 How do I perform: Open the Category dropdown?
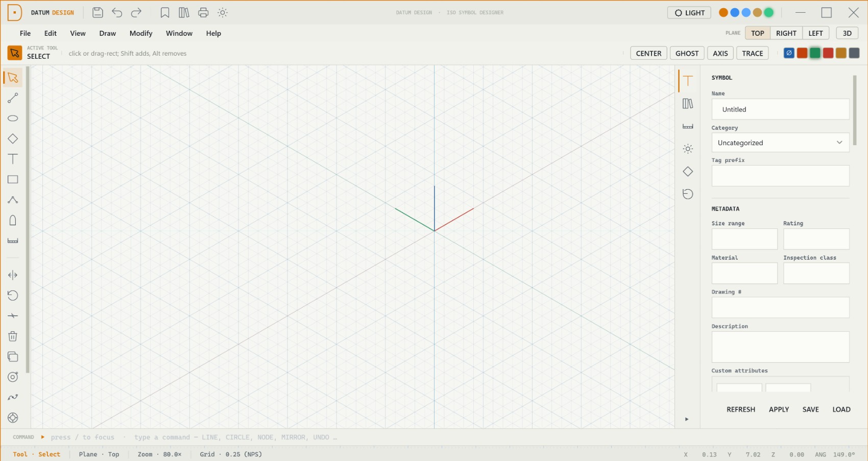click(x=780, y=143)
